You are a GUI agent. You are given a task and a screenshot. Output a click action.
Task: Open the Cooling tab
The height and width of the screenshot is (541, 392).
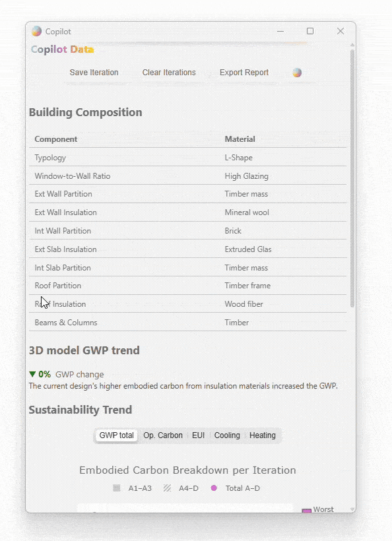pos(227,435)
